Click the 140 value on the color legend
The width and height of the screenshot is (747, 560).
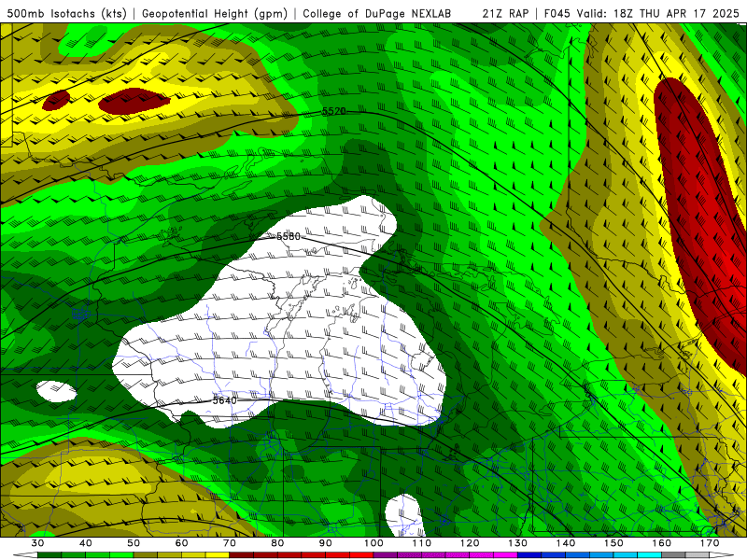pos(566,543)
